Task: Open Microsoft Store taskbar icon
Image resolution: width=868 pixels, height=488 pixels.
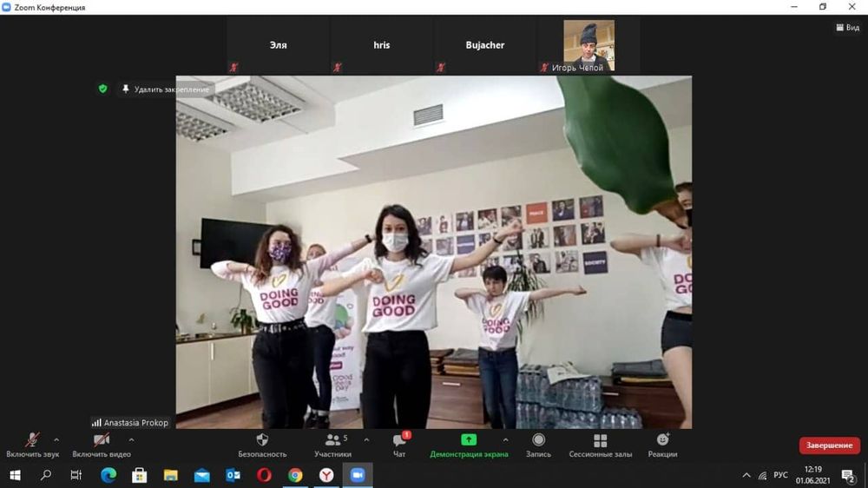Action: tap(140, 475)
